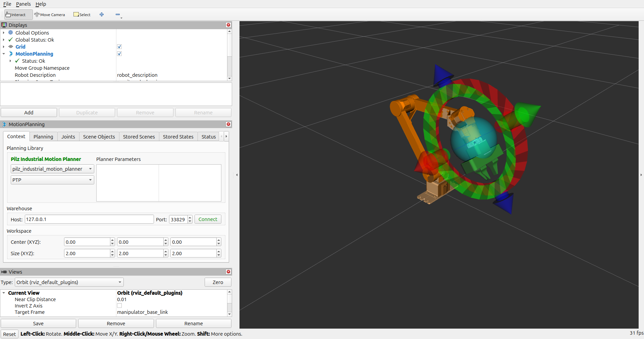Click the Zero view button

tap(218, 282)
